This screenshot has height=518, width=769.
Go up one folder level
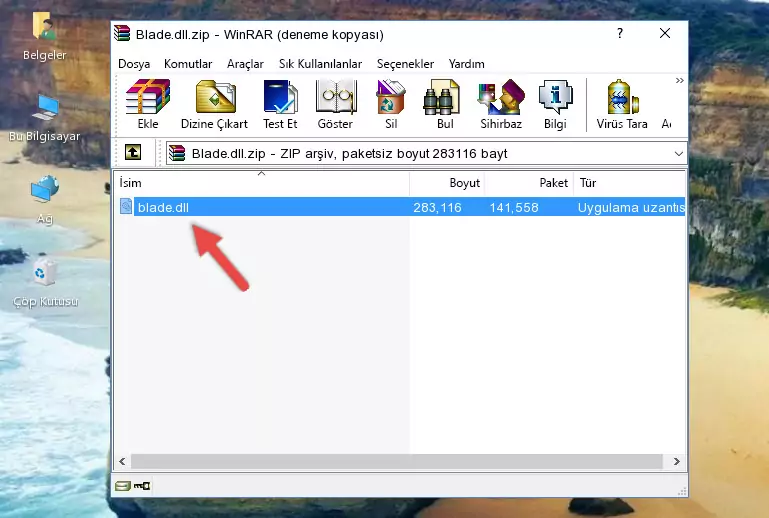coord(133,153)
